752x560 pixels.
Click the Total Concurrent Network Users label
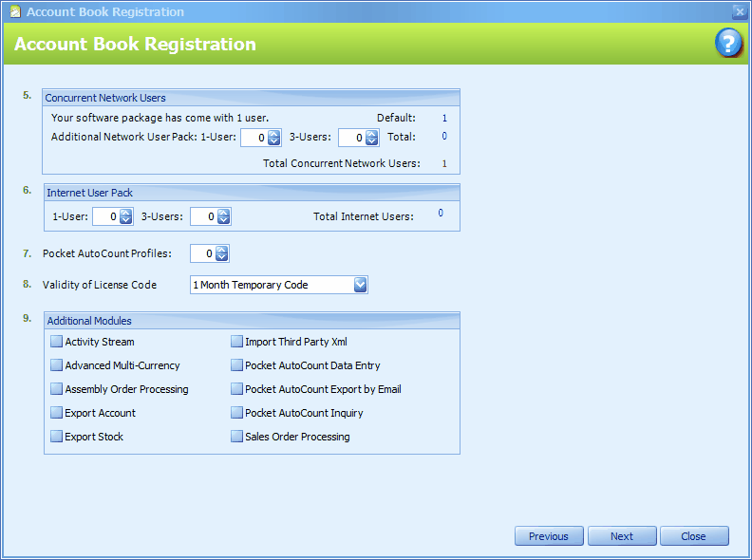tap(342, 163)
